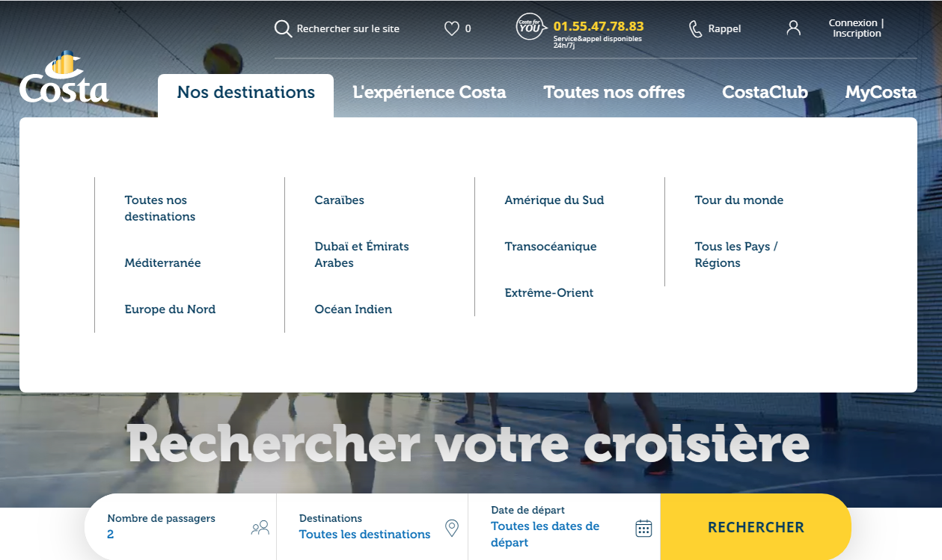The image size is (942, 560).
Task: Open Connexion | Inscription
Action: (854, 28)
